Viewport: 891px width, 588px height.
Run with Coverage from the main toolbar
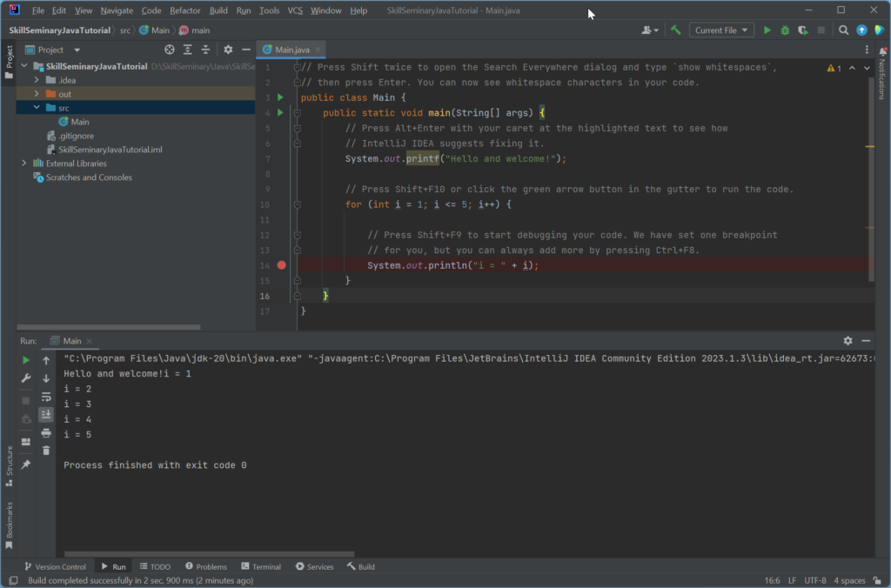(803, 30)
